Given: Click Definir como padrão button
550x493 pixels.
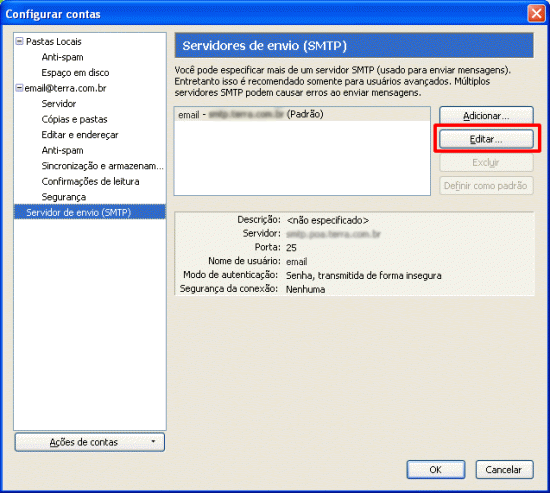Looking at the screenshot, I should coord(486,186).
